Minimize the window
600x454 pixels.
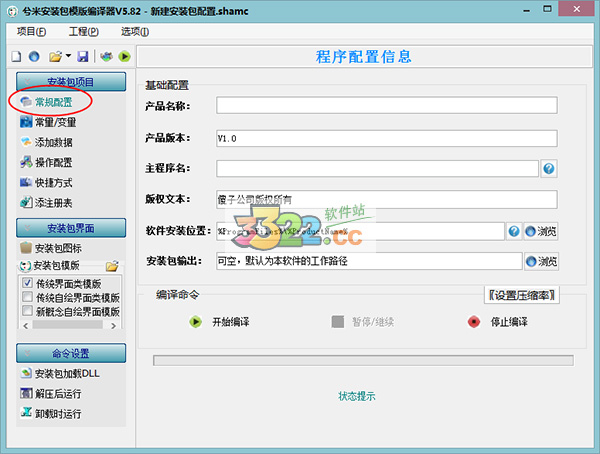tap(527, 9)
